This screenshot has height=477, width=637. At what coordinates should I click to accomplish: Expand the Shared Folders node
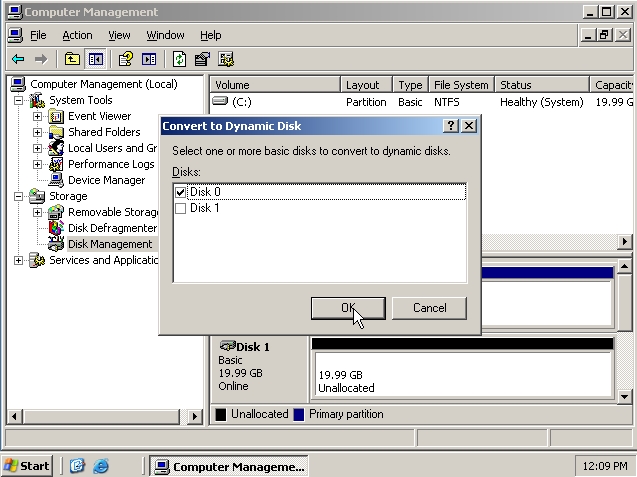coord(37,132)
